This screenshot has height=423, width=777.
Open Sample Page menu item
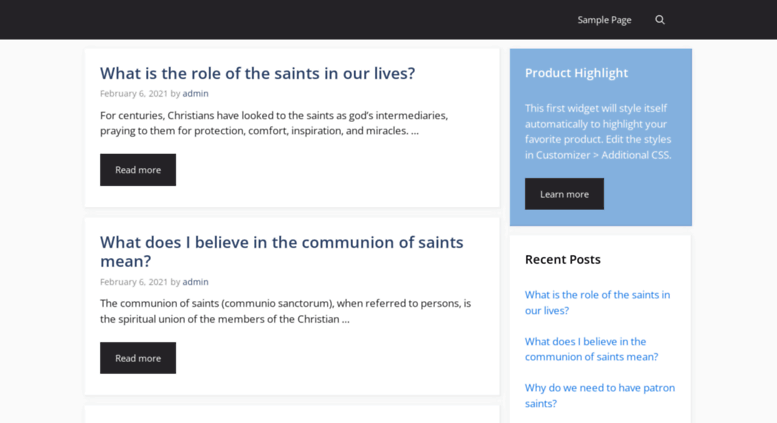(x=604, y=20)
